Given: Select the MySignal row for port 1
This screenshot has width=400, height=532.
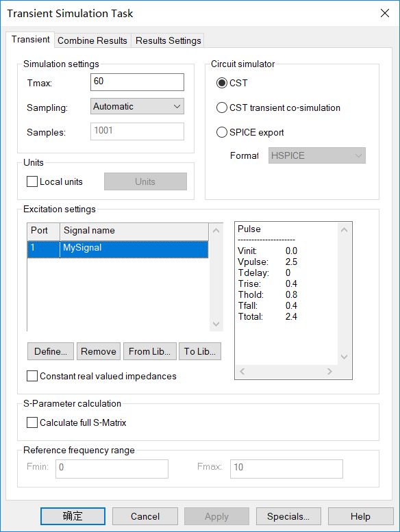Looking at the screenshot, I should coord(118,249).
